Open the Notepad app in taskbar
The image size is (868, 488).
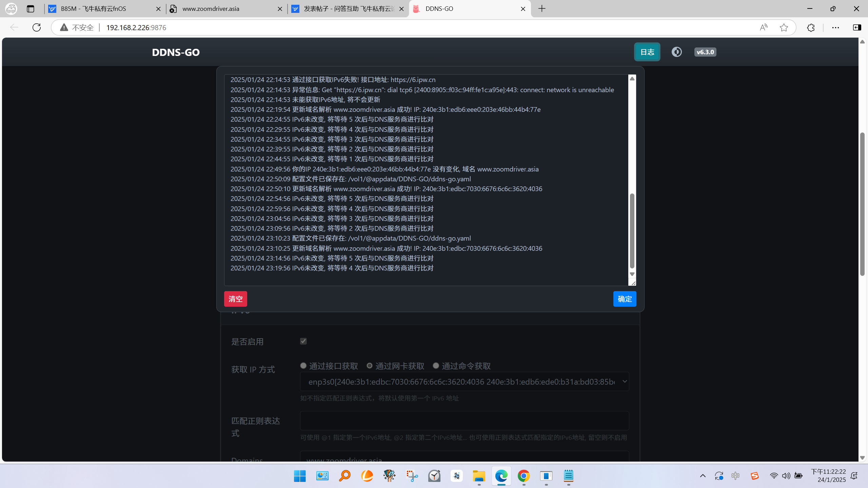(569, 476)
